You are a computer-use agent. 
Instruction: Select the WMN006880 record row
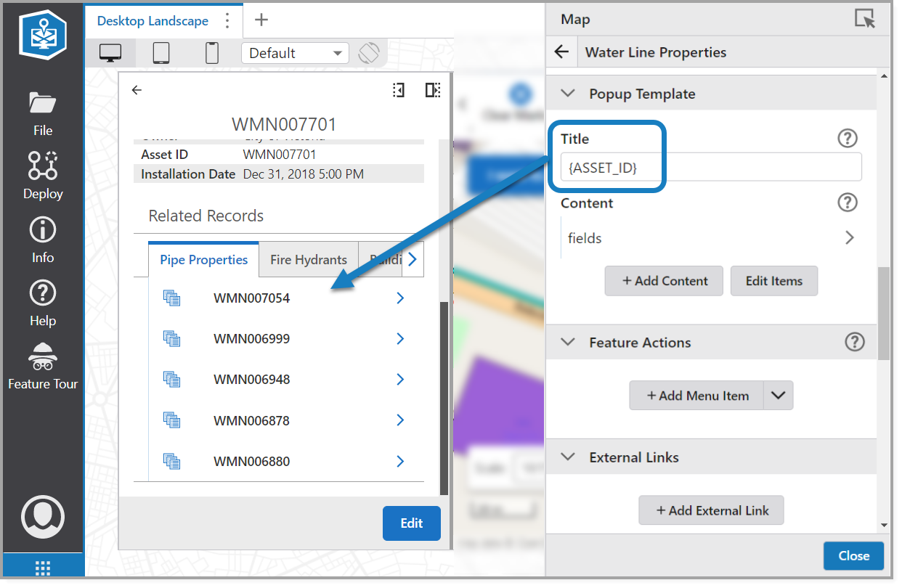pos(286,461)
